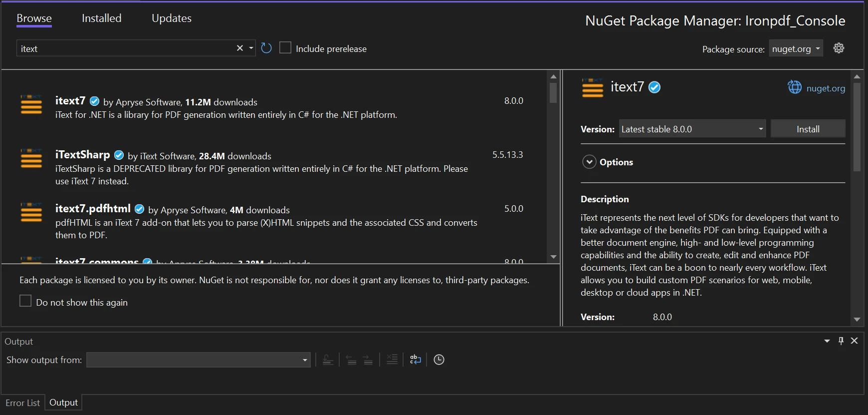Click itext7 version 8.0.0 in list
This screenshot has width=868, height=415.
(x=513, y=100)
